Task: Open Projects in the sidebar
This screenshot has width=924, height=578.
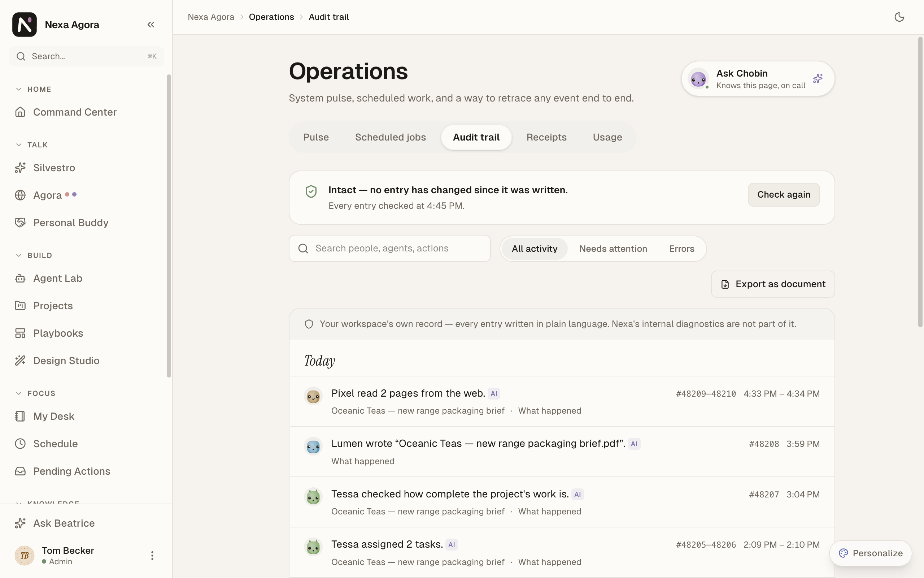Action: pyautogui.click(x=86, y=306)
